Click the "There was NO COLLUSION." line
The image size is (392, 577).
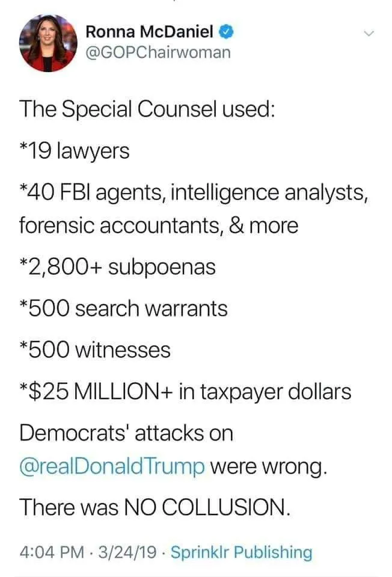tap(155, 507)
